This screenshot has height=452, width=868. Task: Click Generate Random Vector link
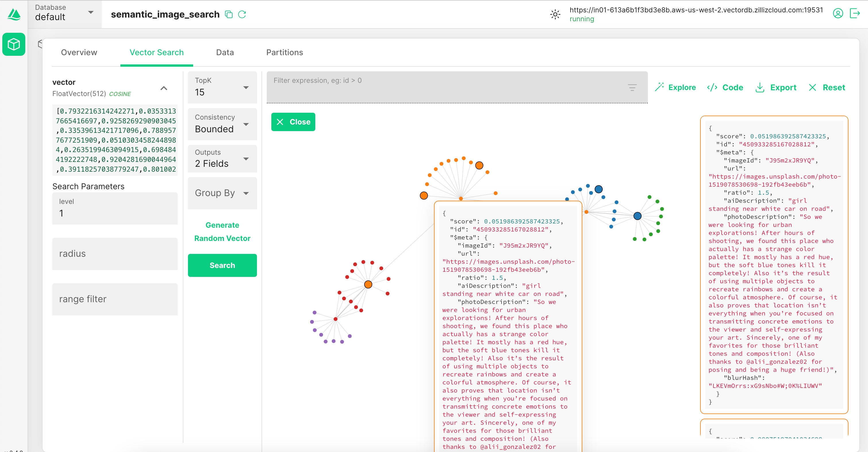click(222, 231)
